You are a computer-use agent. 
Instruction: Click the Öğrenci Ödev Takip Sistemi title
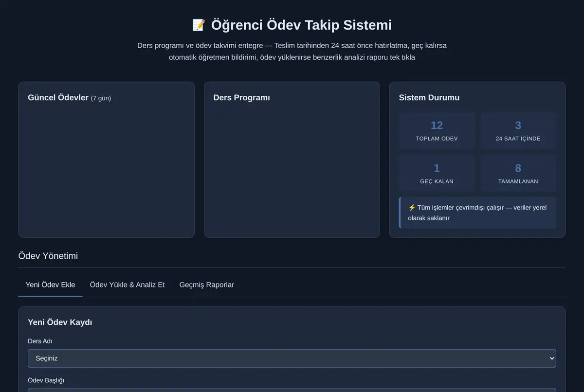coord(301,25)
